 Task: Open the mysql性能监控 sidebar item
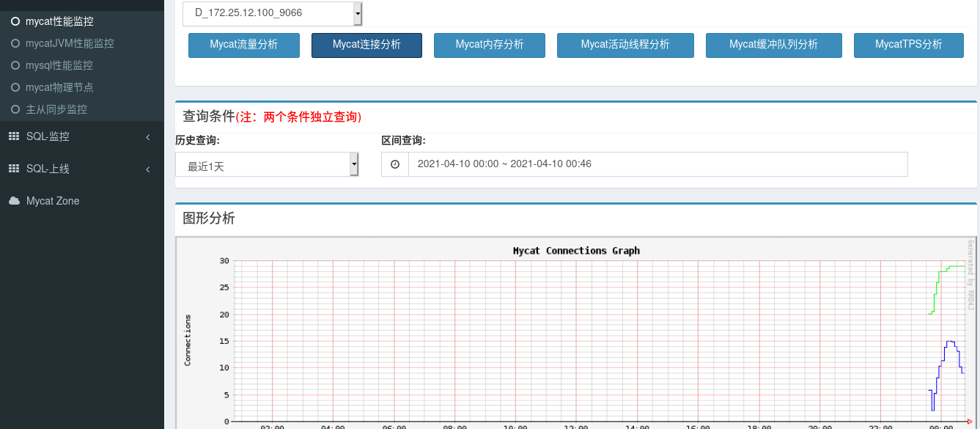(x=82, y=65)
